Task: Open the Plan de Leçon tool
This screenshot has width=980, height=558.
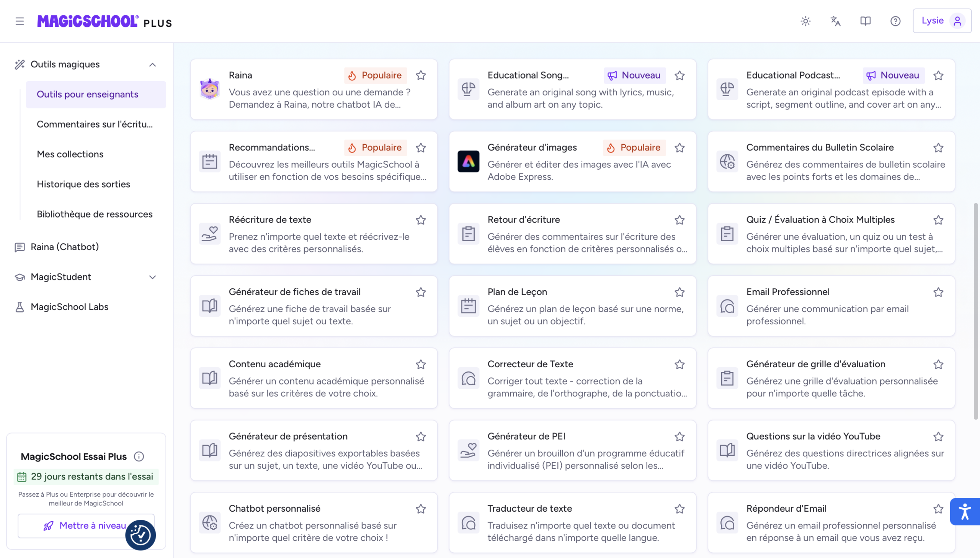Action: [x=573, y=306]
